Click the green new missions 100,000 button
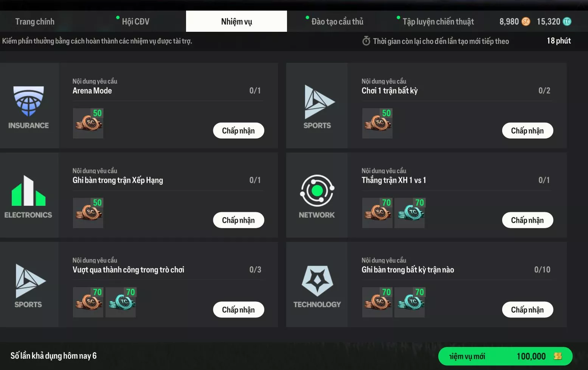The image size is (588, 370). pos(505,356)
